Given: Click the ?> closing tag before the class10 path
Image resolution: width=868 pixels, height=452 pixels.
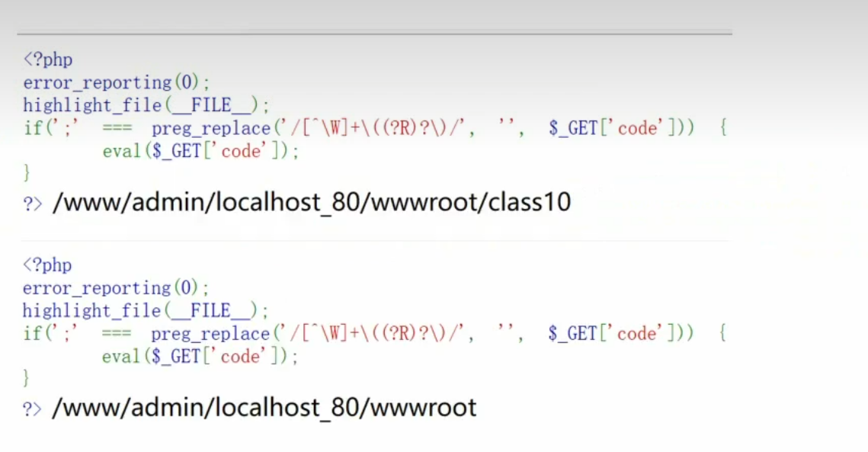Looking at the screenshot, I should click(x=32, y=204).
